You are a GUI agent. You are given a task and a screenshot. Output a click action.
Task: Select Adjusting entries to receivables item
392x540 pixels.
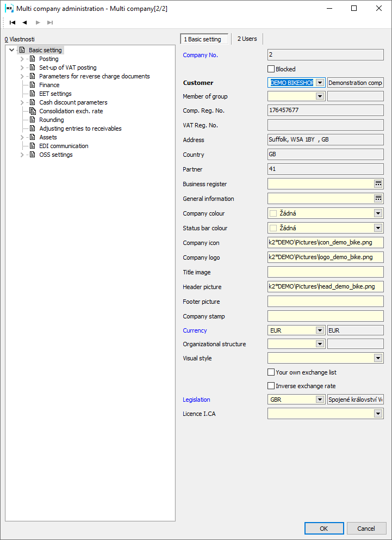click(x=80, y=128)
